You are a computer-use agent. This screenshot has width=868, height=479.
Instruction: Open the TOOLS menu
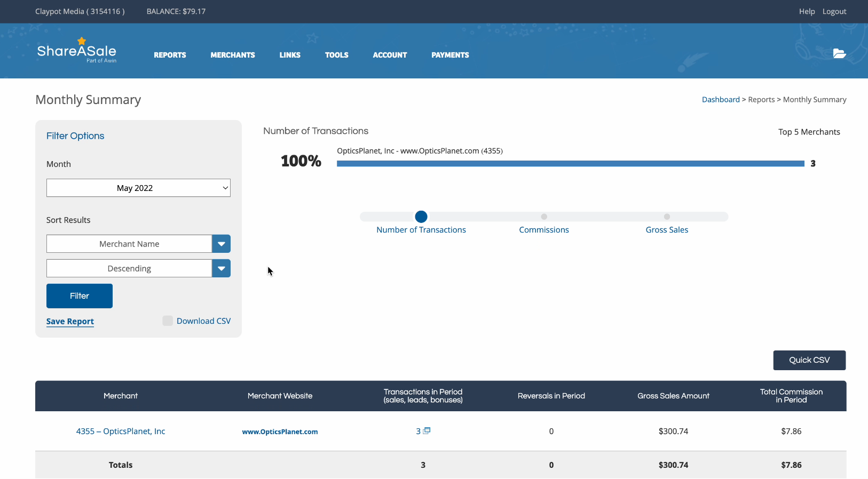pos(336,55)
